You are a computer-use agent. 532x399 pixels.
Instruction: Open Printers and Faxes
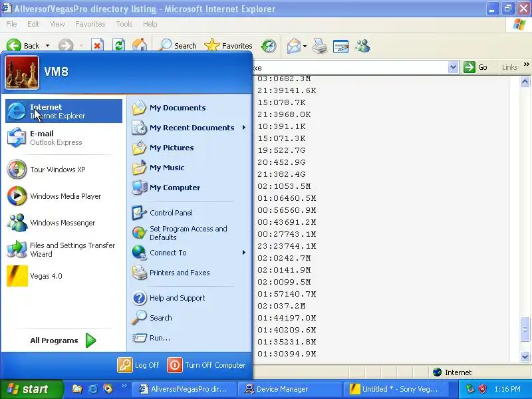[189, 273]
